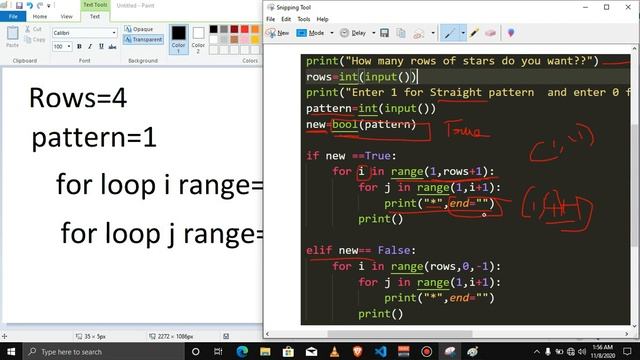Viewport: 640px width, 360px height.
Task: Click Redo in Paint's quick access toolbar
Action: pos(40,5)
